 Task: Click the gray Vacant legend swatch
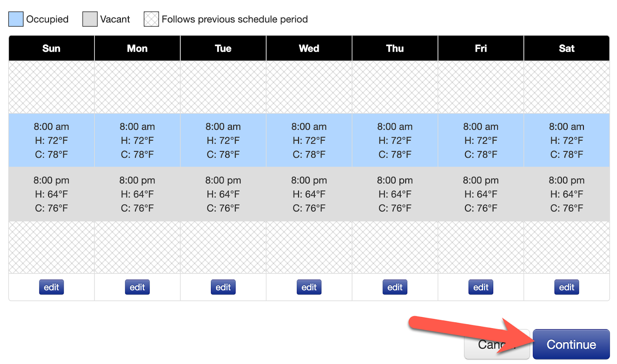point(90,19)
